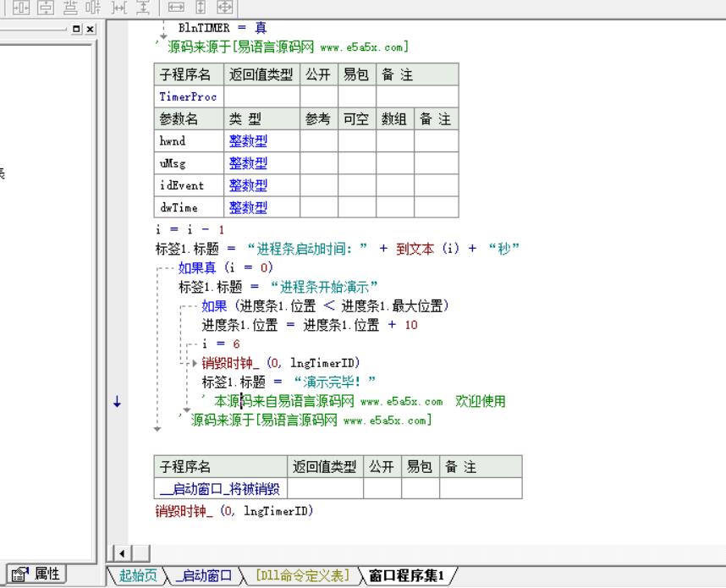Click the center horizontally in window icon

(x=21, y=8)
